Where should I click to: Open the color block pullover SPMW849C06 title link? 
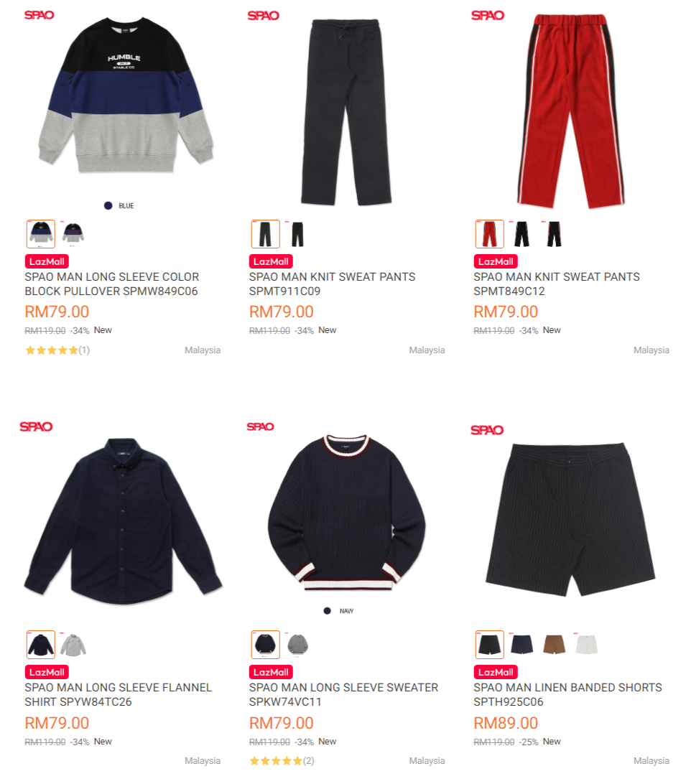[x=112, y=284]
